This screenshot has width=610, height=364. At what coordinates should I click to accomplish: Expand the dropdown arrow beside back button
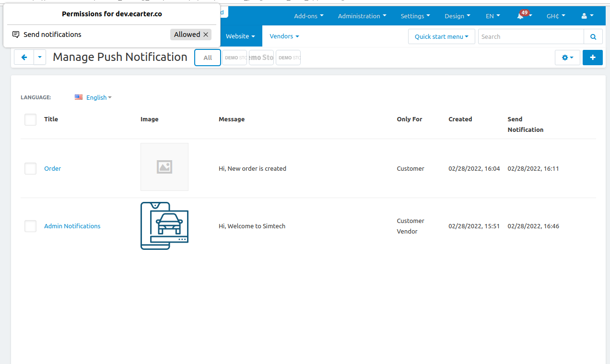click(40, 57)
